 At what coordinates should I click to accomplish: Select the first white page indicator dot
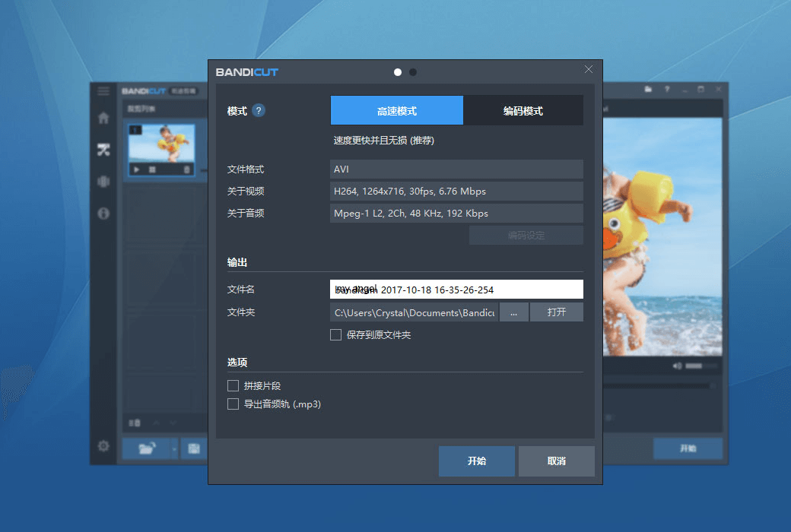coord(398,72)
